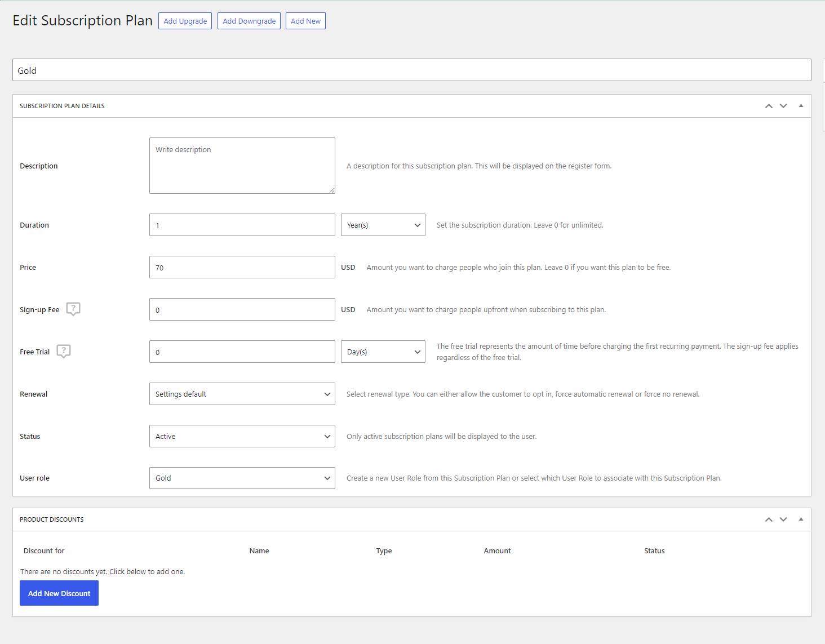Screen dimensions: 825x644
Task: Open the Free Trial Day(s) dropdown
Action: (383, 352)
